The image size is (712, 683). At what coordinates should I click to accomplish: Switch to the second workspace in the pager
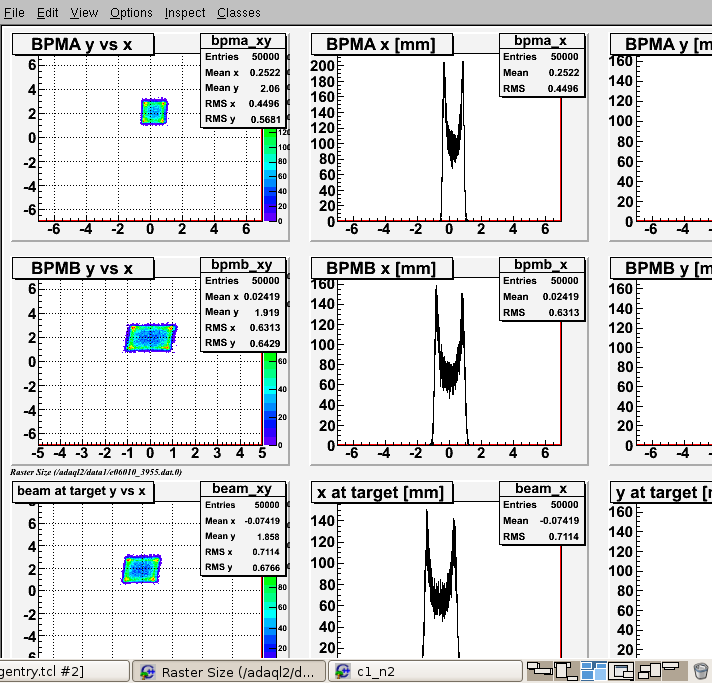pyautogui.click(x=566, y=671)
